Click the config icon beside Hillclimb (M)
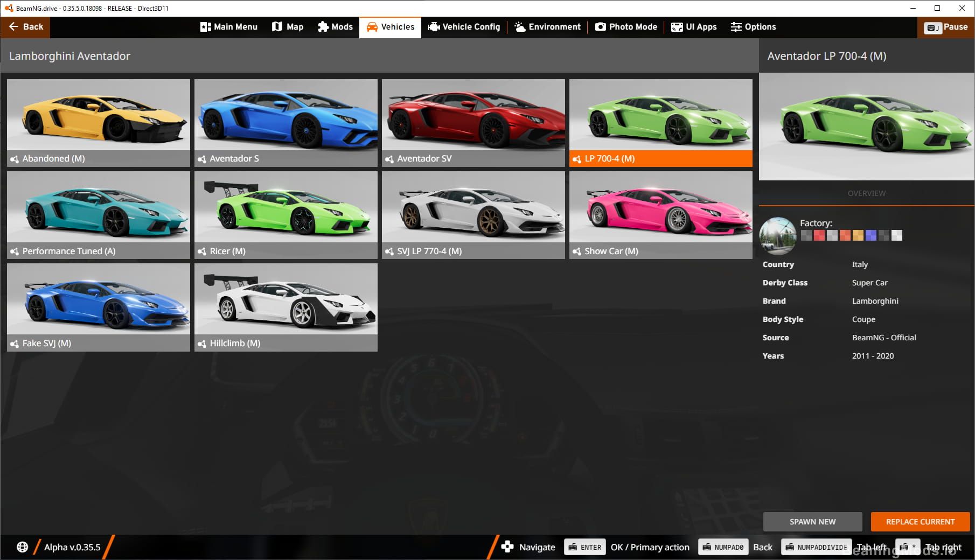 [202, 344]
